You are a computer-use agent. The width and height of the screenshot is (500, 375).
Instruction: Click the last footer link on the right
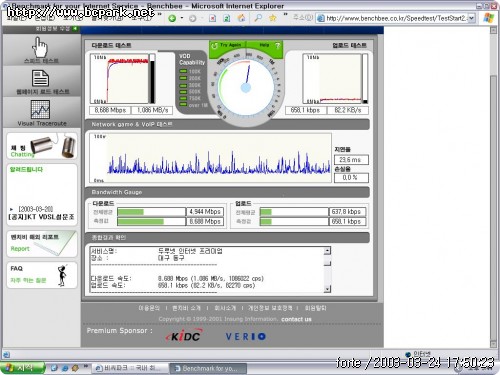(x=315, y=308)
